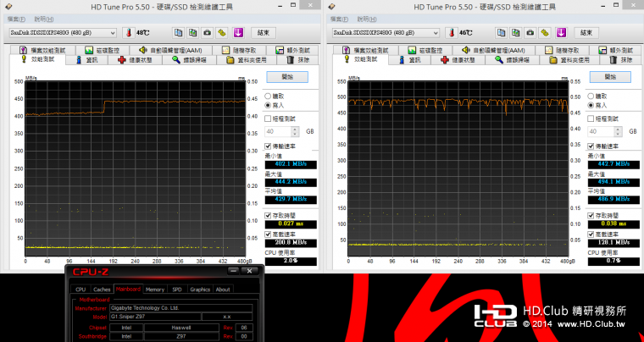Open File menu in right HD Tune window
This screenshot has width=644, height=342.
[339, 19]
